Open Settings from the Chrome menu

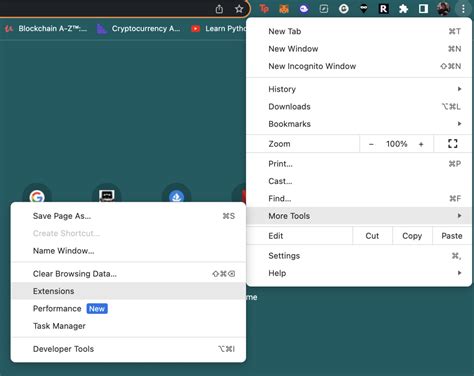click(359, 256)
